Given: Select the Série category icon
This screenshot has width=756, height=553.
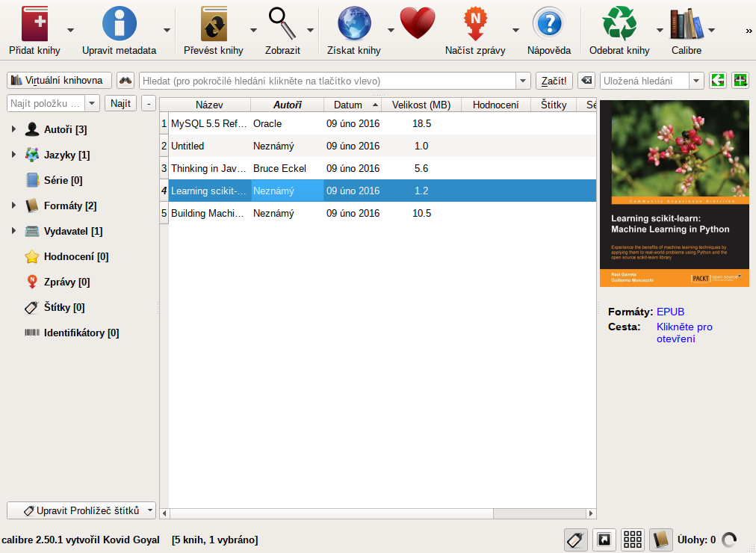Looking at the screenshot, I should click(x=32, y=180).
